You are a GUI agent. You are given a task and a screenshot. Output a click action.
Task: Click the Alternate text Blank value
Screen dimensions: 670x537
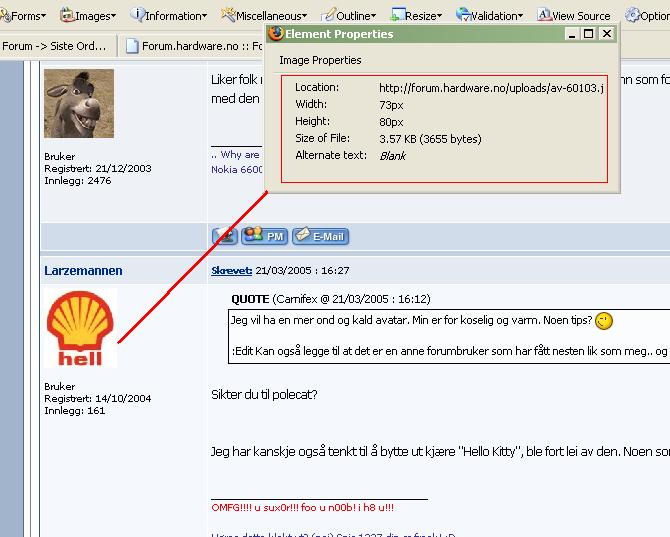coord(392,156)
